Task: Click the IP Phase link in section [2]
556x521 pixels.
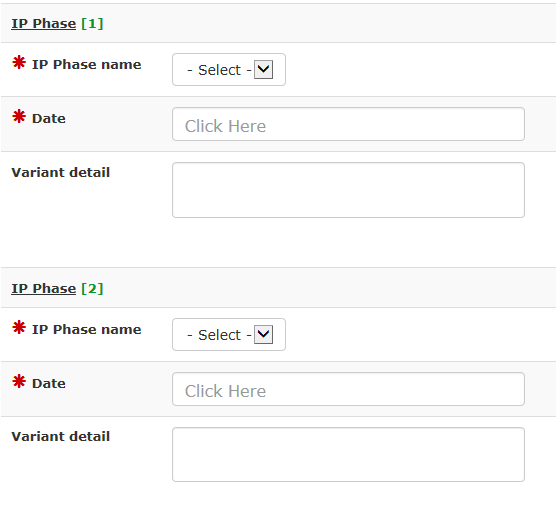Action: click(x=44, y=289)
